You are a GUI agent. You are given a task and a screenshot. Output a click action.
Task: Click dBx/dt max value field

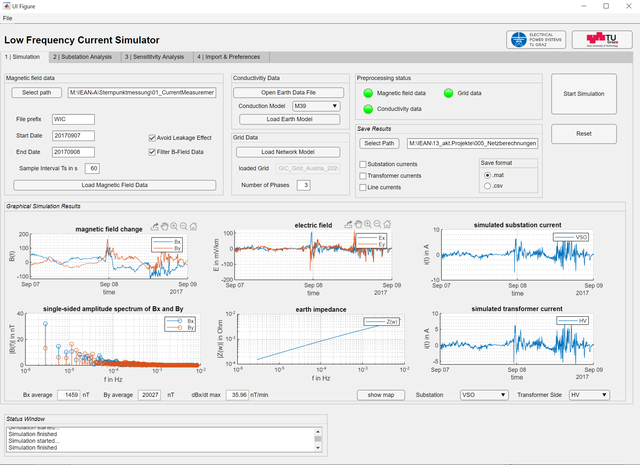(x=238, y=395)
